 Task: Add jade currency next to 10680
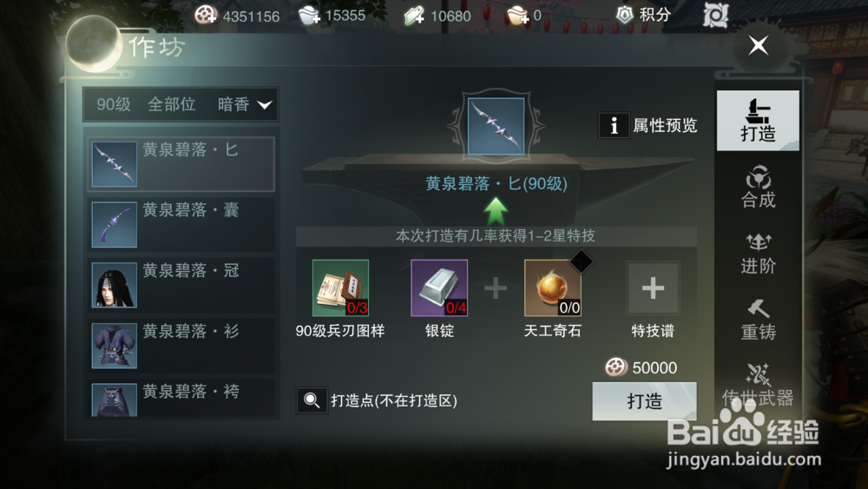click(x=414, y=16)
